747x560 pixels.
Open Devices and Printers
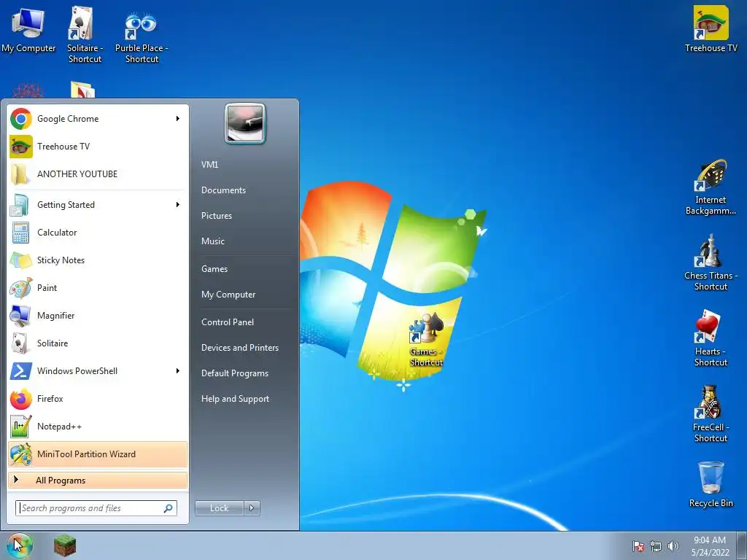pyautogui.click(x=239, y=348)
